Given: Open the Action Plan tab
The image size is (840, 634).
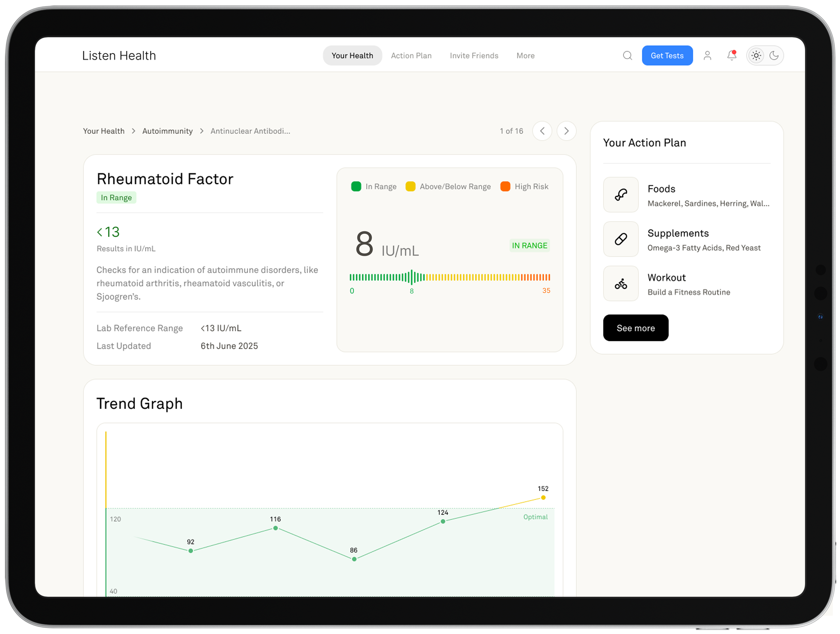Looking at the screenshot, I should coord(411,55).
